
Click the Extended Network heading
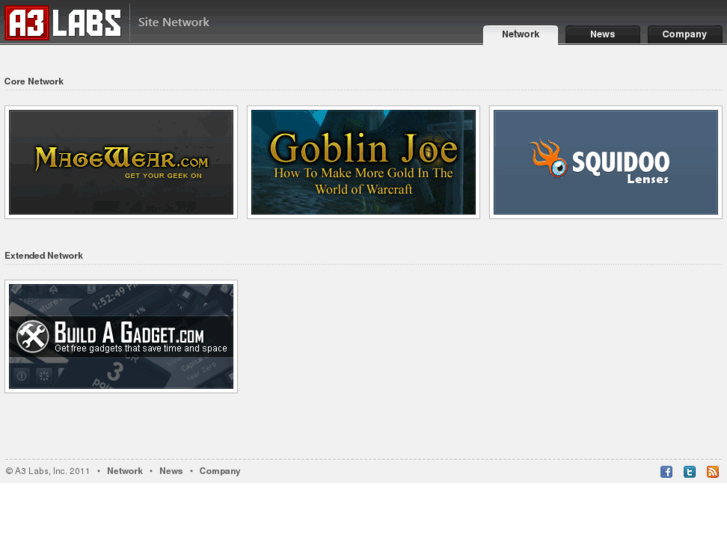point(44,256)
